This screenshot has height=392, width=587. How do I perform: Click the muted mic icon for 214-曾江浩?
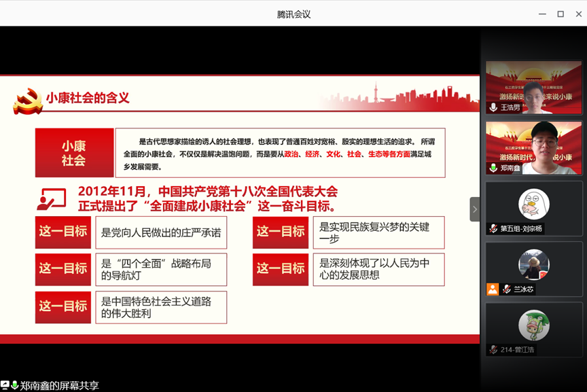click(494, 350)
